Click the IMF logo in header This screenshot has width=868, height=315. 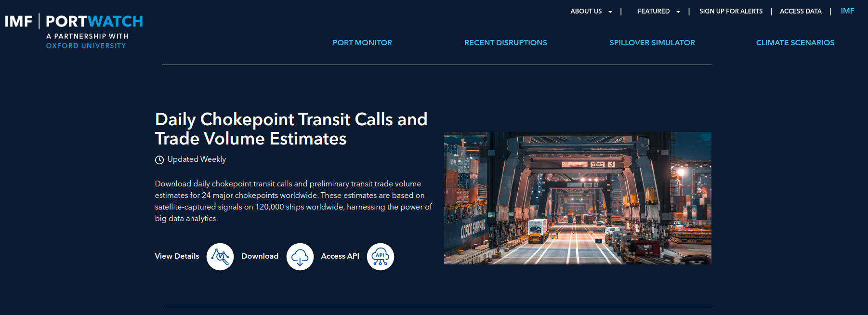point(18,22)
